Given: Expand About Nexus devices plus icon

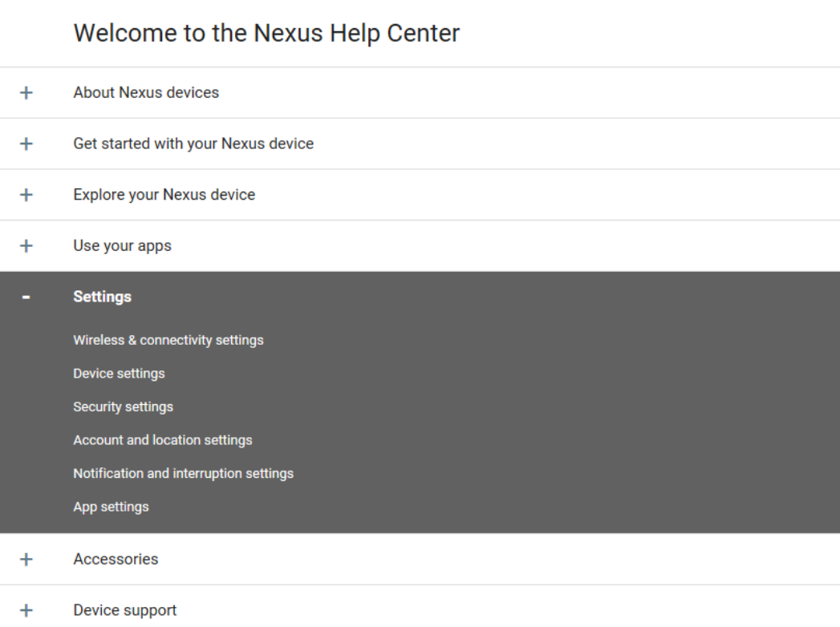Looking at the screenshot, I should coord(26,93).
